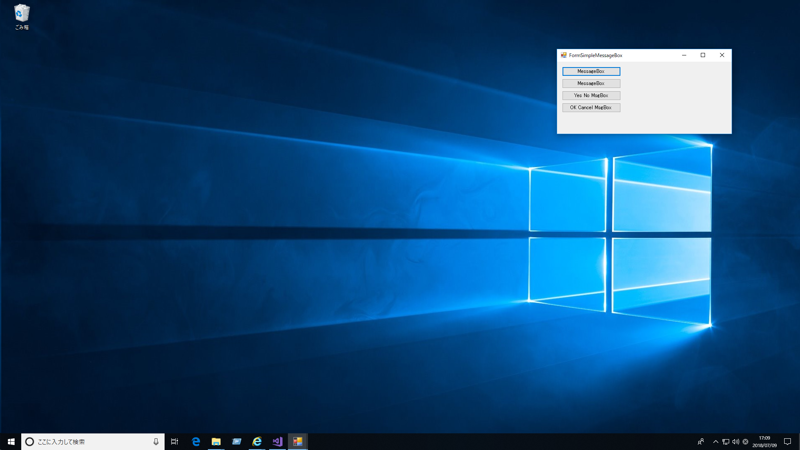This screenshot has width=800, height=450.
Task: Open the FormSimpleMessageBox title bar app icon menu
Action: [x=563, y=55]
